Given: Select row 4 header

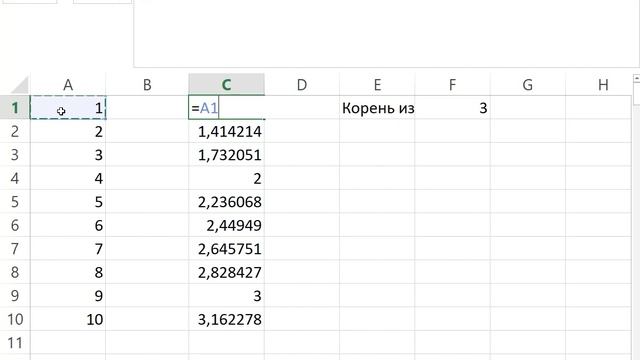Looking at the screenshot, I should [x=15, y=178].
